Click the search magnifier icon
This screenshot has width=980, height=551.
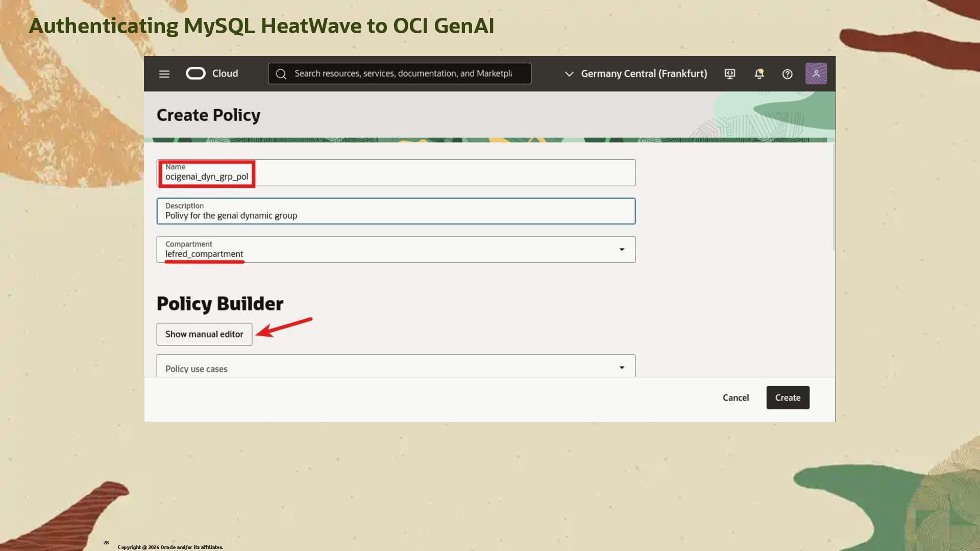tap(281, 74)
